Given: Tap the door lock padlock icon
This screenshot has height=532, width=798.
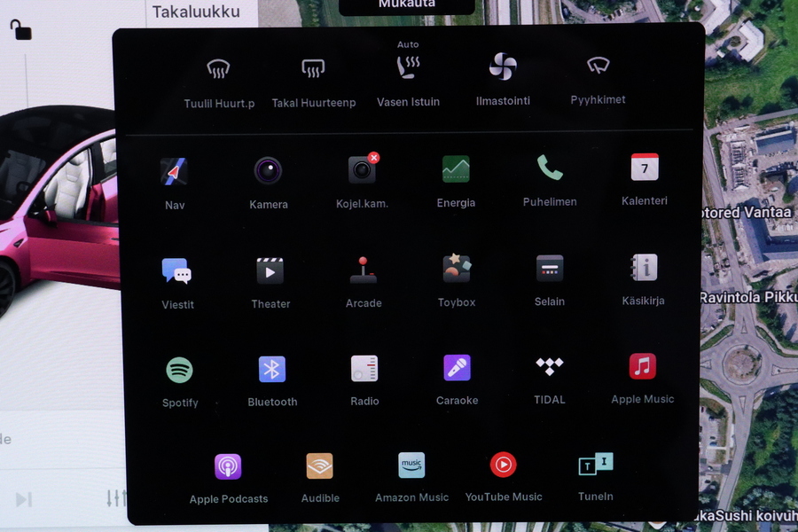Looking at the screenshot, I should pos(20,29).
